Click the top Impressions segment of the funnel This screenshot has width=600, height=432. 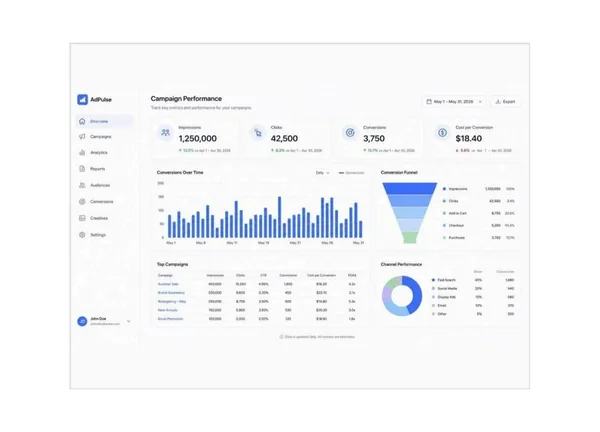410,188
